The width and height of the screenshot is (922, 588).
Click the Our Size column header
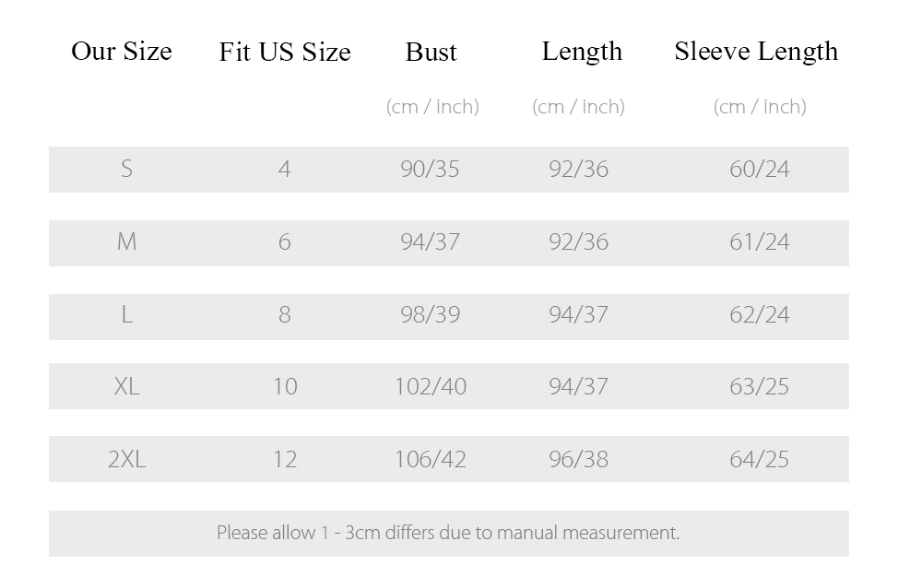[x=122, y=52]
